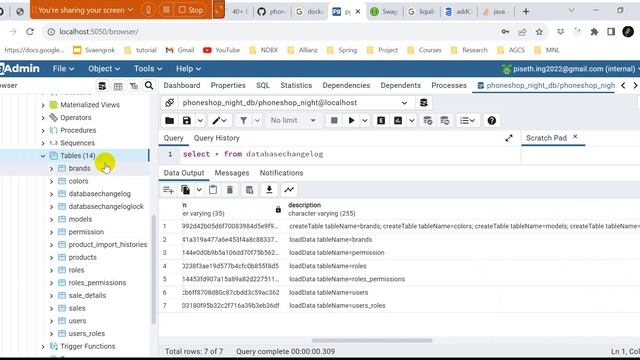
Task: Open the query tool from browser toolbar
Action: [102, 86]
